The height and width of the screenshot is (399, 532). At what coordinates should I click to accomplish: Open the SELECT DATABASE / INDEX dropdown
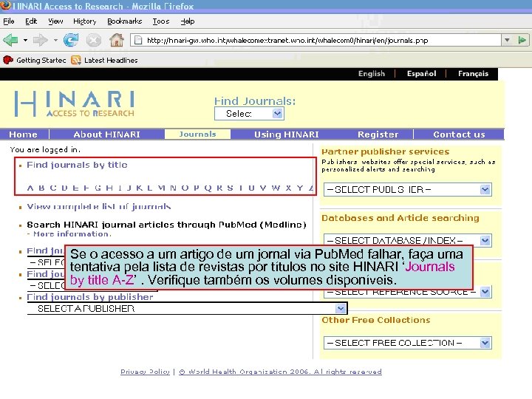(408, 241)
